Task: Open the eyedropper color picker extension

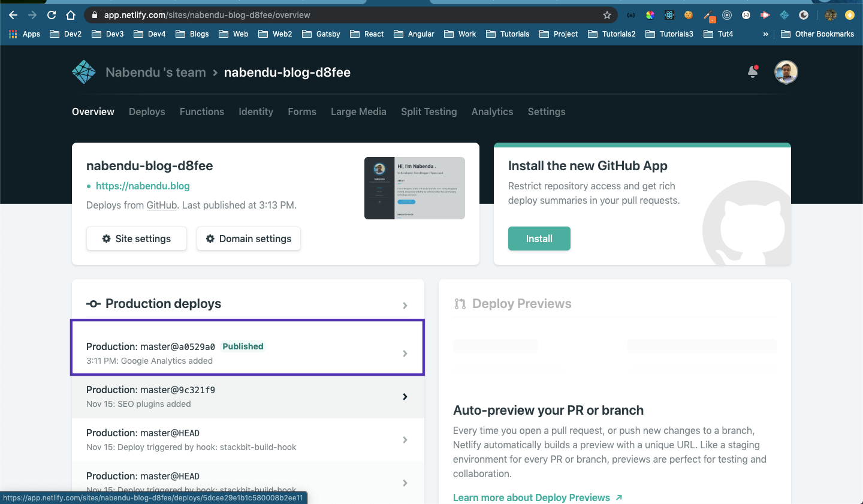Action: [x=708, y=16]
